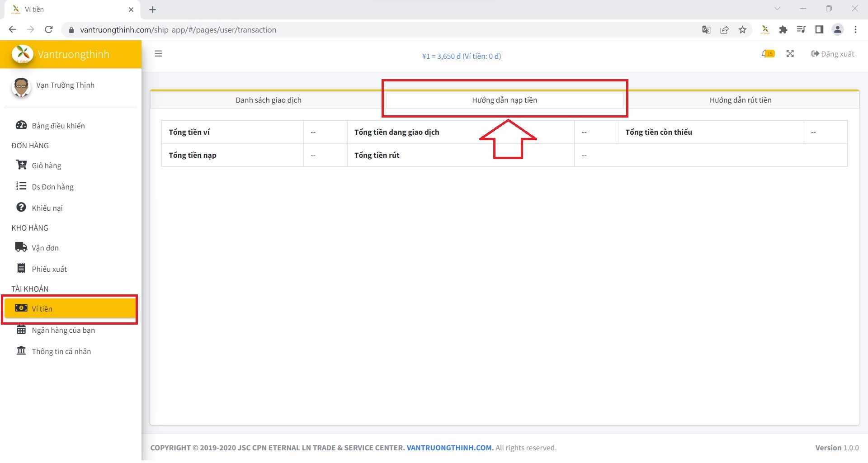Viewport: 868px width, 463px height.
Task: Reload the page
Action: pos(49,29)
